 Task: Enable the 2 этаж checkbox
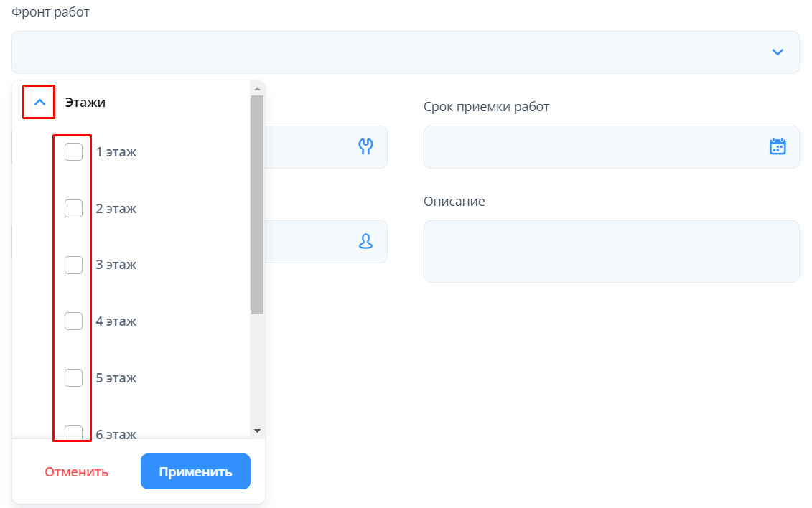[x=73, y=209]
